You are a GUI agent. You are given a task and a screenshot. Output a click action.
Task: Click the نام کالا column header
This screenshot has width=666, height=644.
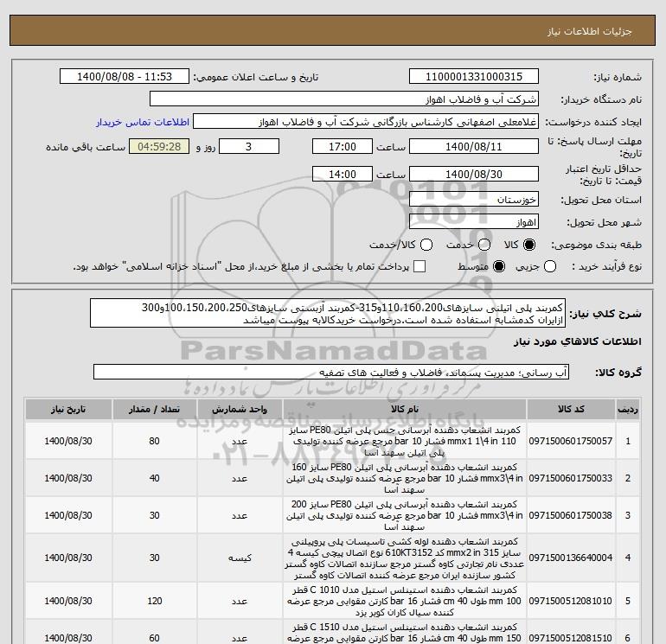click(x=405, y=409)
